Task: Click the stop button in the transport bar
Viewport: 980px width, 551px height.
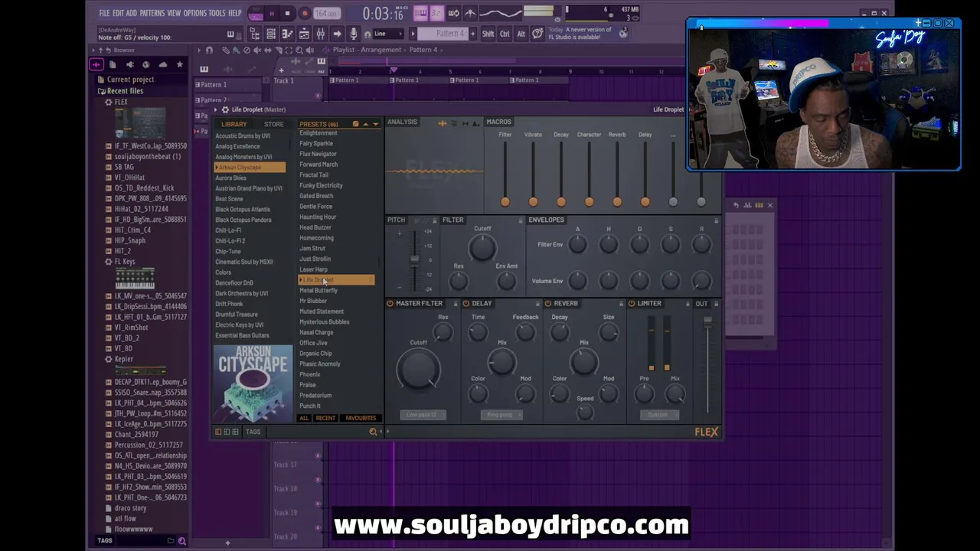Action: pyautogui.click(x=287, y=13)
